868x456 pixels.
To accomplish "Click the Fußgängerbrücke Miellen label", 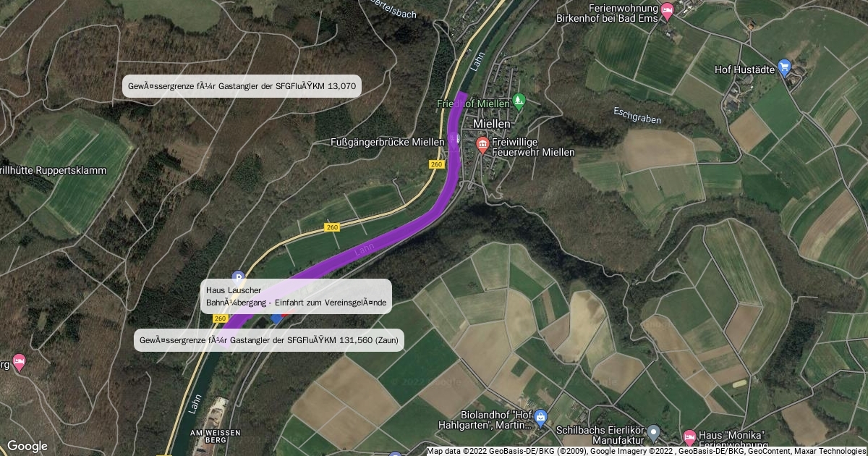I will pos(387,143).
